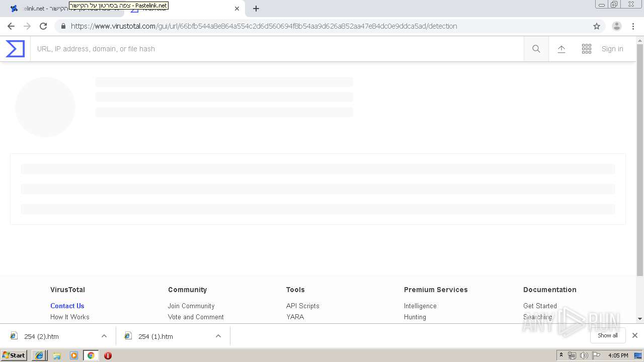Click the upload file icon

pos(561,49)
